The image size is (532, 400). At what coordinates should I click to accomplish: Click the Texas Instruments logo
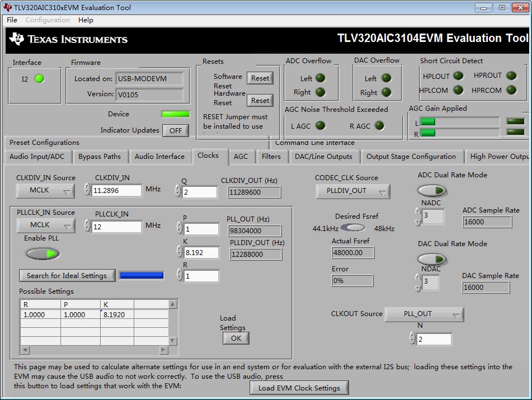click(x=68, y=39)
